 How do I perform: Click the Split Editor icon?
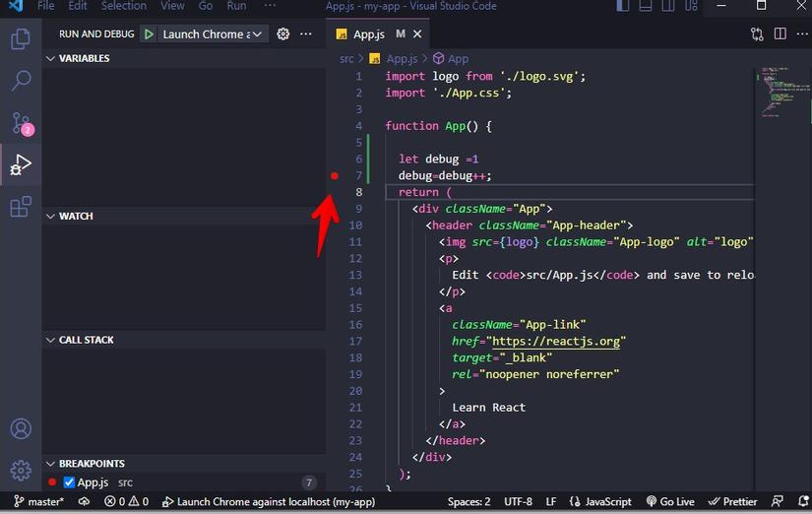(780, 34)
